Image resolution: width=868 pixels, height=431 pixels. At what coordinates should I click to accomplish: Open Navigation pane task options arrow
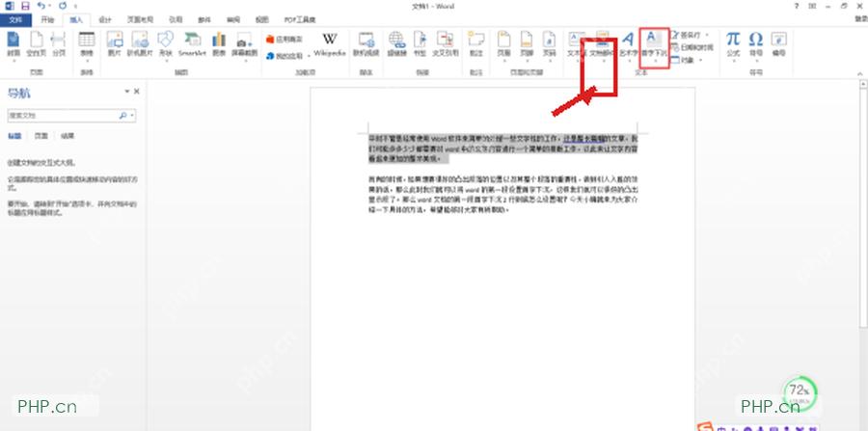pos(126,92)
